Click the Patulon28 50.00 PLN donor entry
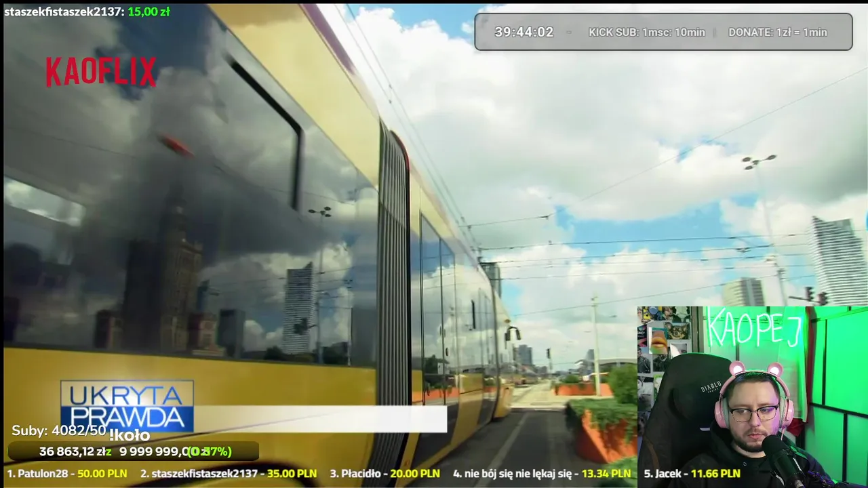The image size is (868, 488). (x=66, y=474)
